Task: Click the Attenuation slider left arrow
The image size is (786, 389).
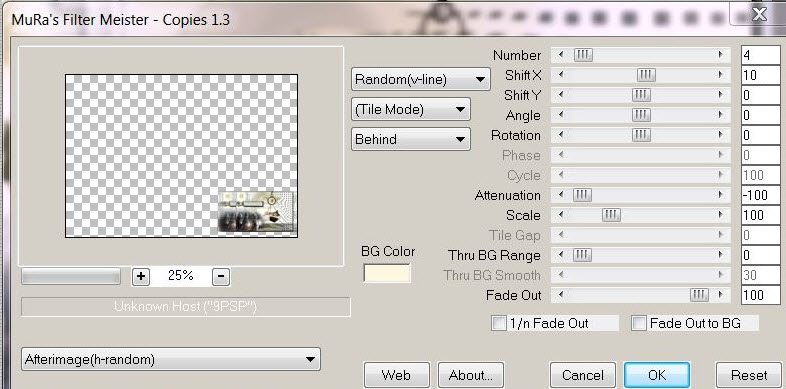Action: 560,195
